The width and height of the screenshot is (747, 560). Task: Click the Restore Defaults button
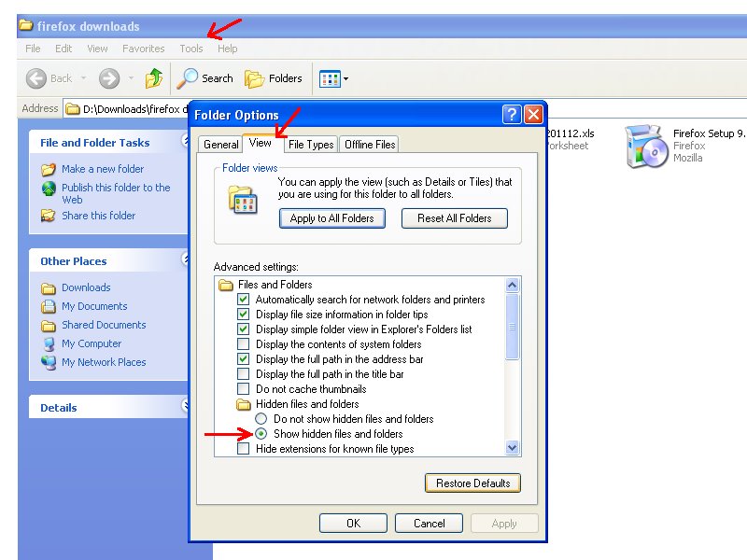pos(472,483)
